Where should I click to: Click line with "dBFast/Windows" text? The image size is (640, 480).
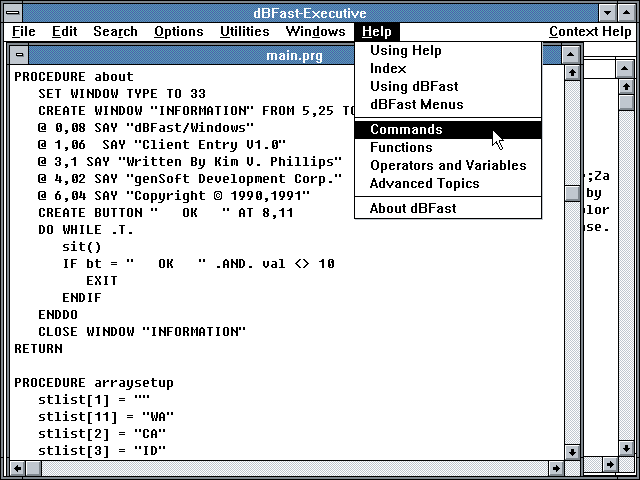pos(146,128)
